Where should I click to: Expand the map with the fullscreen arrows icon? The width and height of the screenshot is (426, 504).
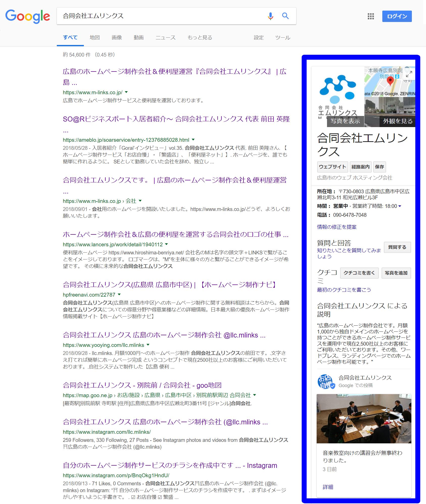pyautogui.click(x=409, y=74)
